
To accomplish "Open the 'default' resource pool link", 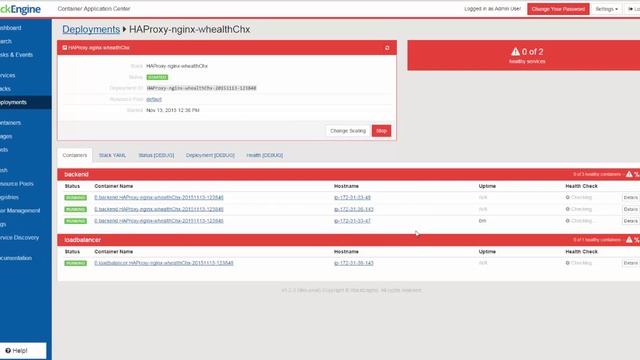I will coord(154,99).
